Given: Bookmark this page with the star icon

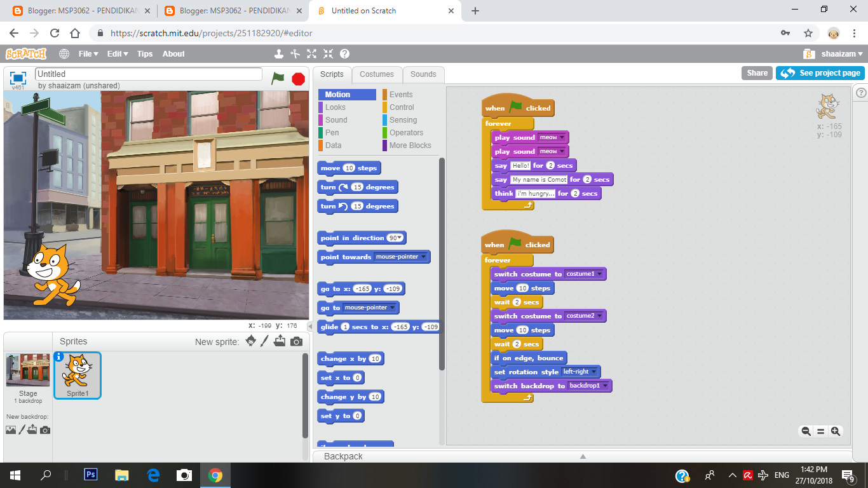Looking at the screenshot, I should pos(808,33).
